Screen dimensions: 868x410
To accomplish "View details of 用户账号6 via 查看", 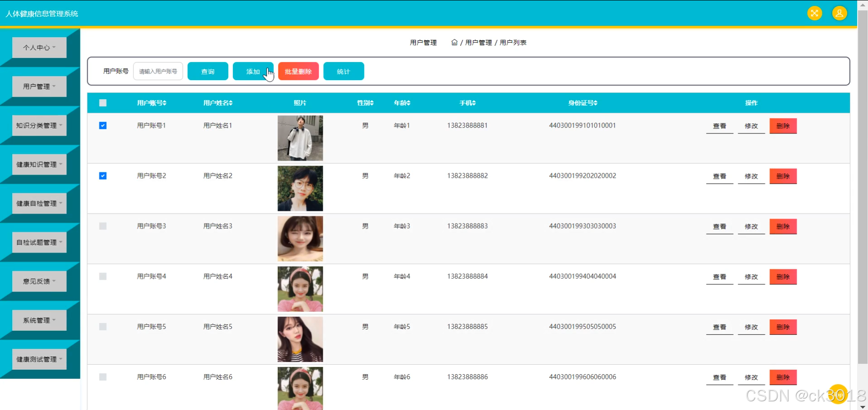I will [720, 377].
